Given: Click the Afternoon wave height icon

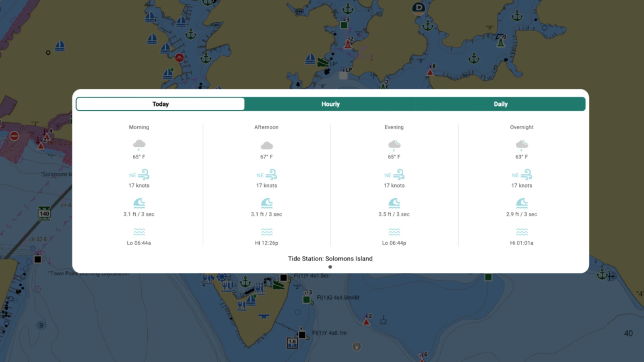Looking at the screenshot, I should pyautogui.click(x=267, y=203).
